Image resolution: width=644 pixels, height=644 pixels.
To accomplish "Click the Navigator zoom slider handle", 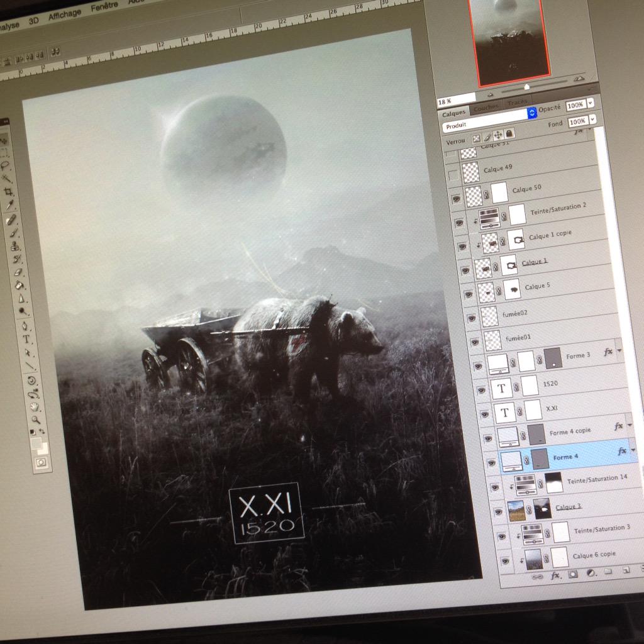I will tap(526, 87).
